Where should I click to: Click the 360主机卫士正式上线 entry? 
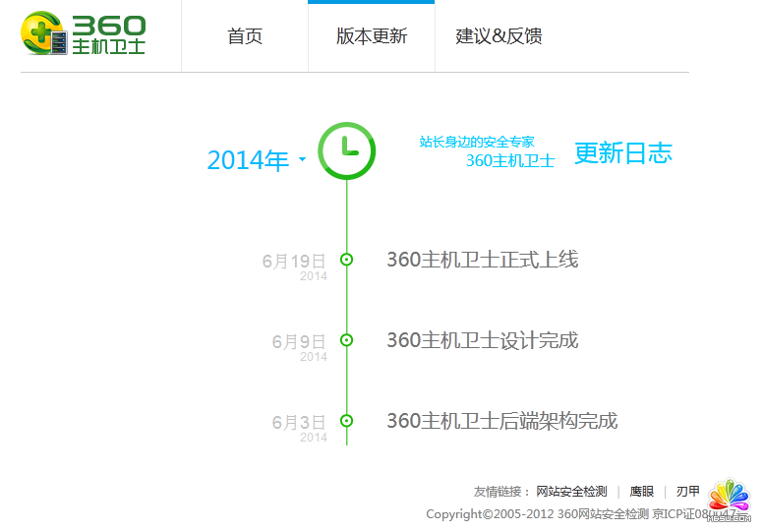click(482, 260)
